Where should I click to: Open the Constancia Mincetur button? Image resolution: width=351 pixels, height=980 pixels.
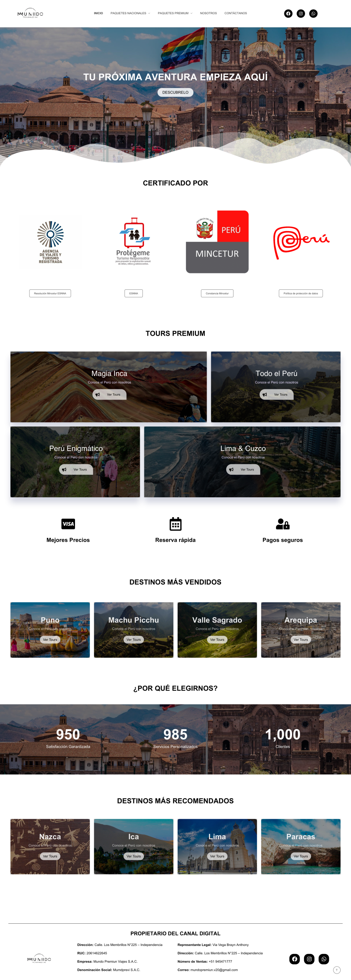[217, 293]
